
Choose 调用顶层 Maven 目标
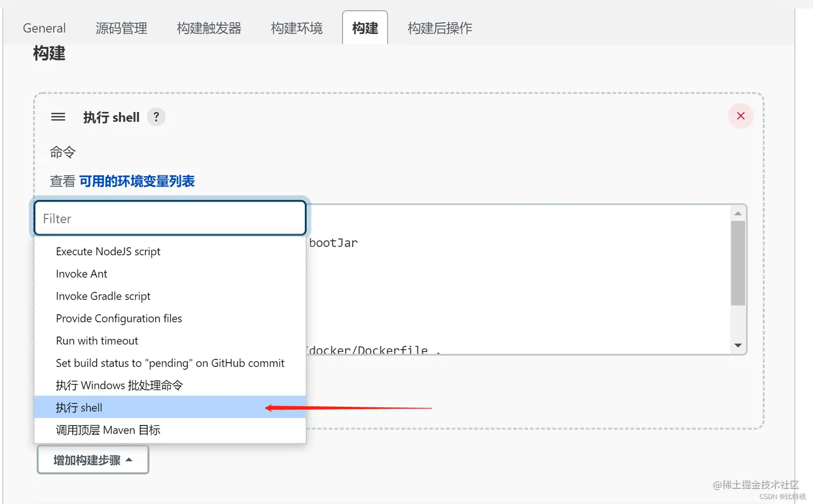pyautogui.click(x=170, y=430)
